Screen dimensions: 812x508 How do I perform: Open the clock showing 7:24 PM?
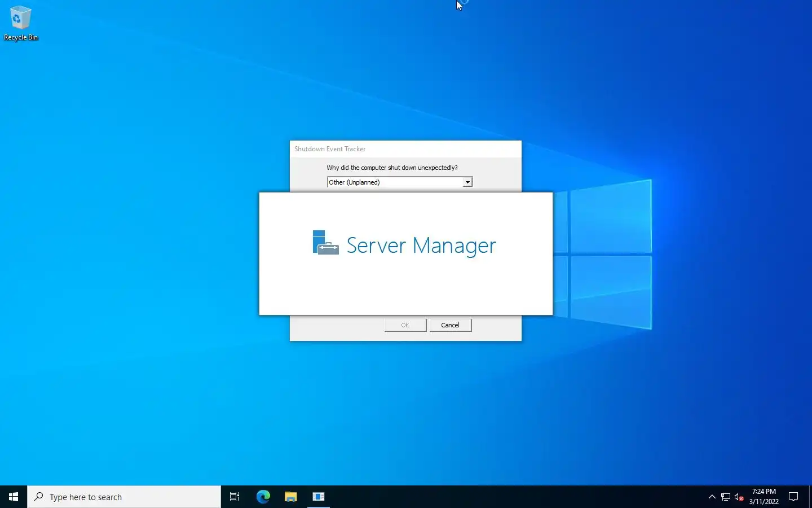pos(764,497)
